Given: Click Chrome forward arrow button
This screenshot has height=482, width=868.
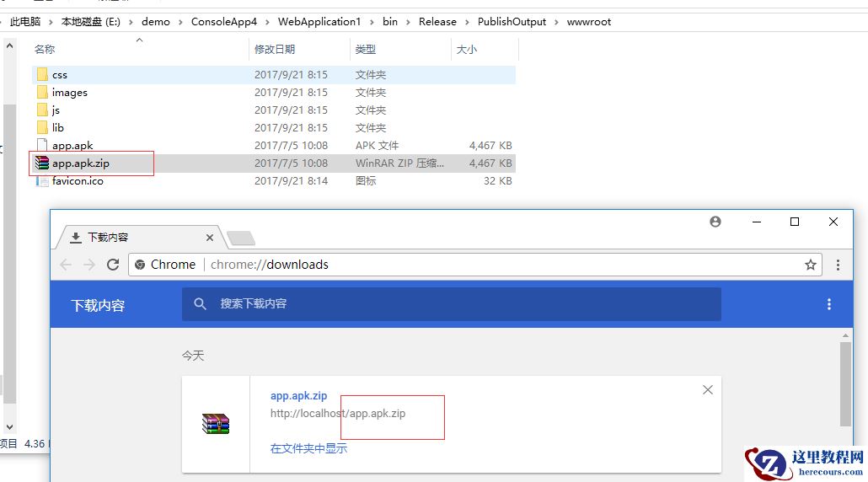Looking at the screenshot, I should click(89, 265).
